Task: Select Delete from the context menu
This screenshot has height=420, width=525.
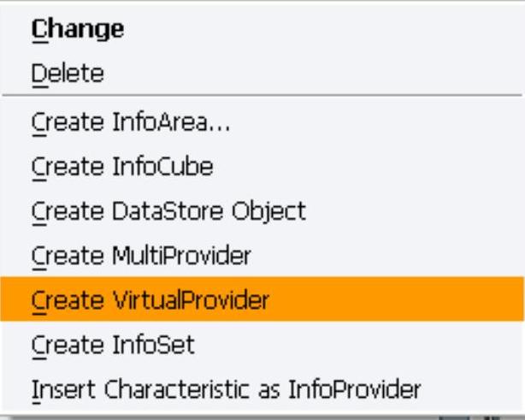Action: click(x=67, y=74)
